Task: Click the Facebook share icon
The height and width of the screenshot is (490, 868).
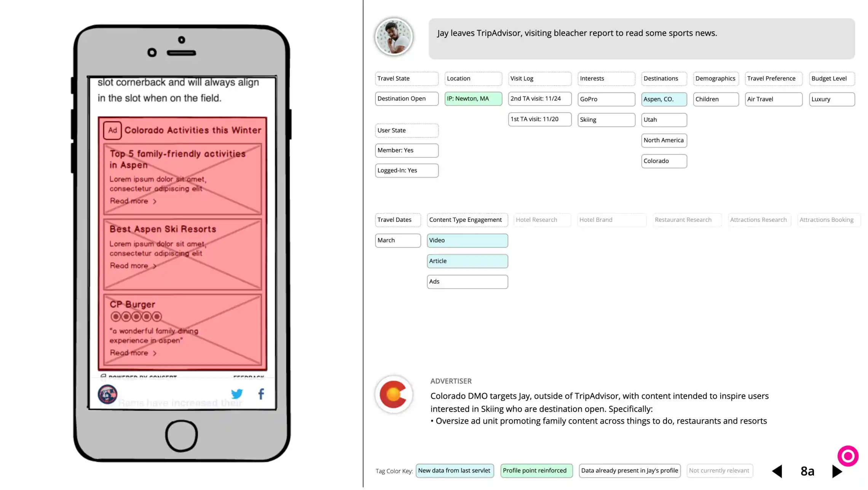Action: pyautogui.click(x=261, y=393)
